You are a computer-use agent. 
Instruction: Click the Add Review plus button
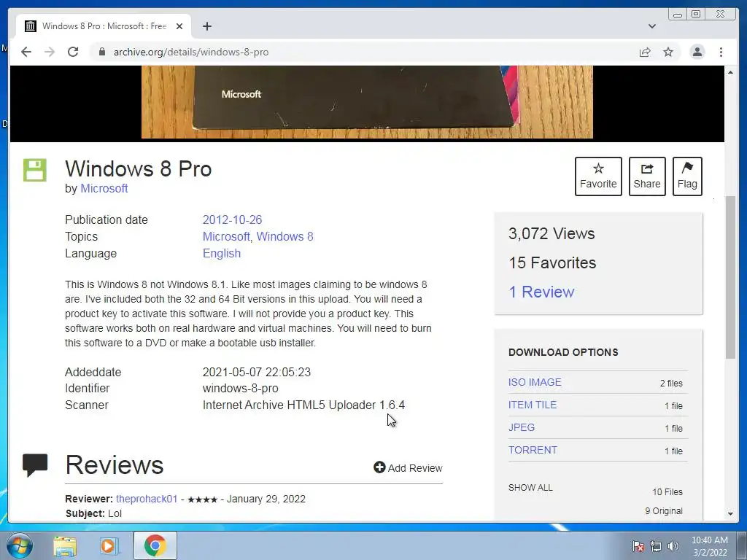point(408,468)
